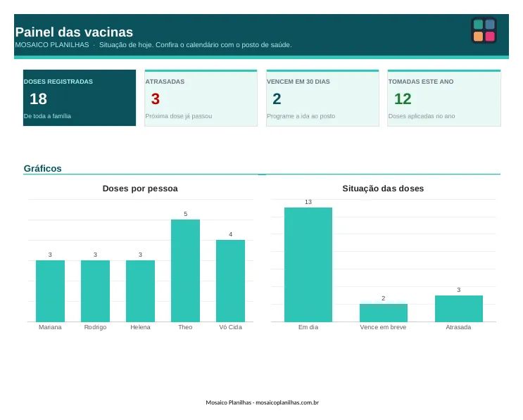Click data label 5 above Theo's bar
Viewport: 523px width, 420px height.
click(x=186, y=214)
